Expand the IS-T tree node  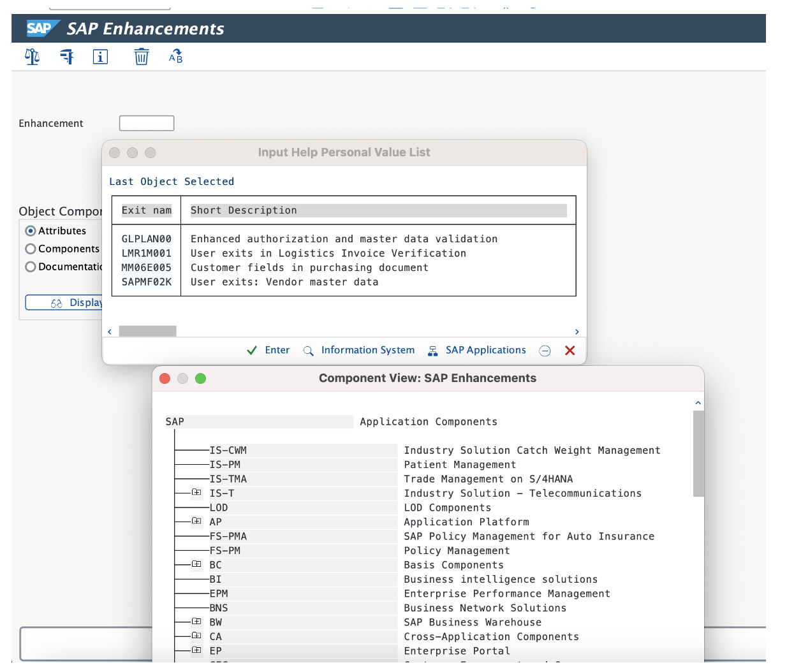point(196,493)
